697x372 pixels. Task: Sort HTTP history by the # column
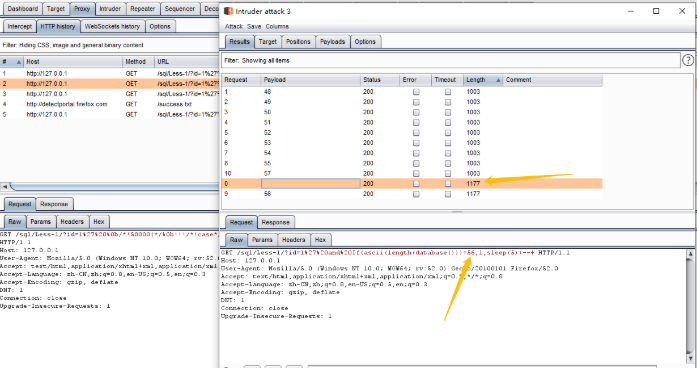pos(12,62)
